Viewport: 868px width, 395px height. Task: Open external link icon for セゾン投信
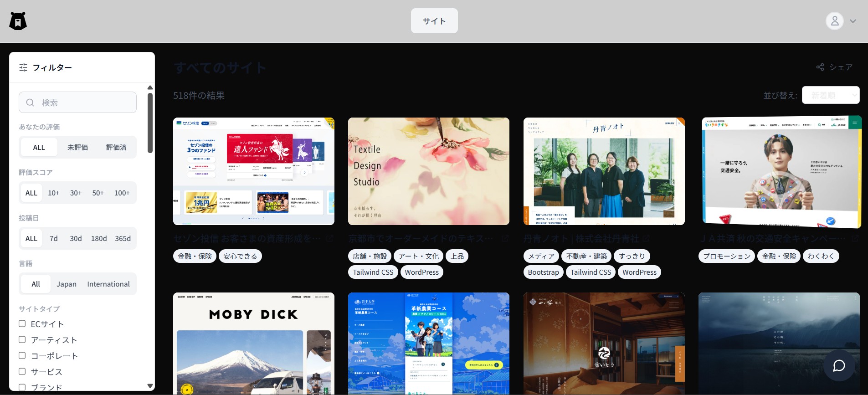(x=330, y=238)
